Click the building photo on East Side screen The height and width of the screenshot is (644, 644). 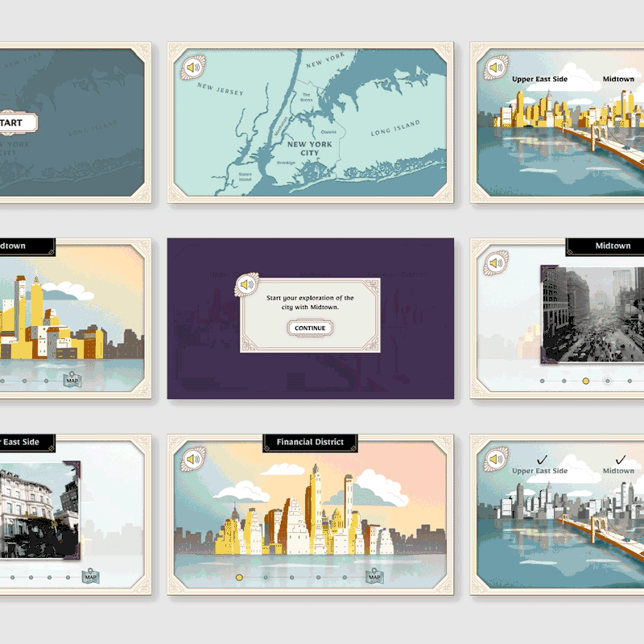pos(39,510)
